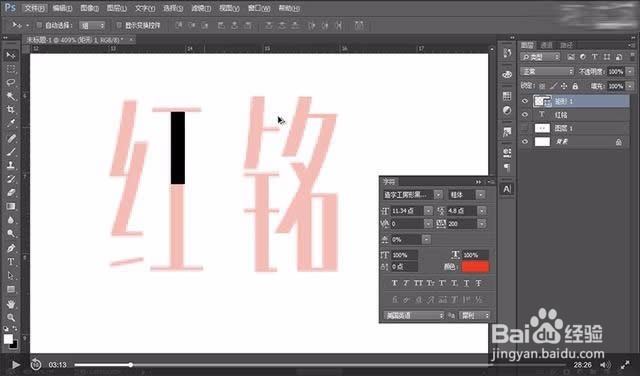Toggle All Caps in Character panel
Image resolution: width=640 pixels, height=376 pixels.
coord(418,283)
